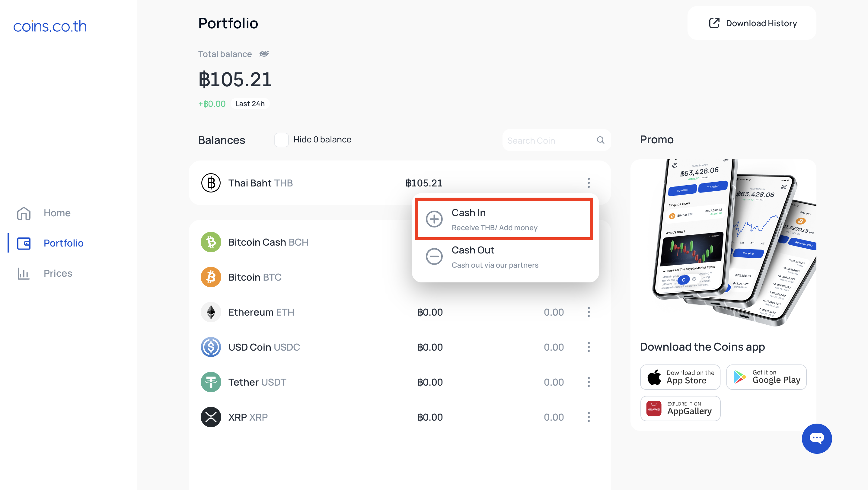This screenshot has height=490, width=868.
Task: Go to Home in the sidebar
Action: pos(44,213)
